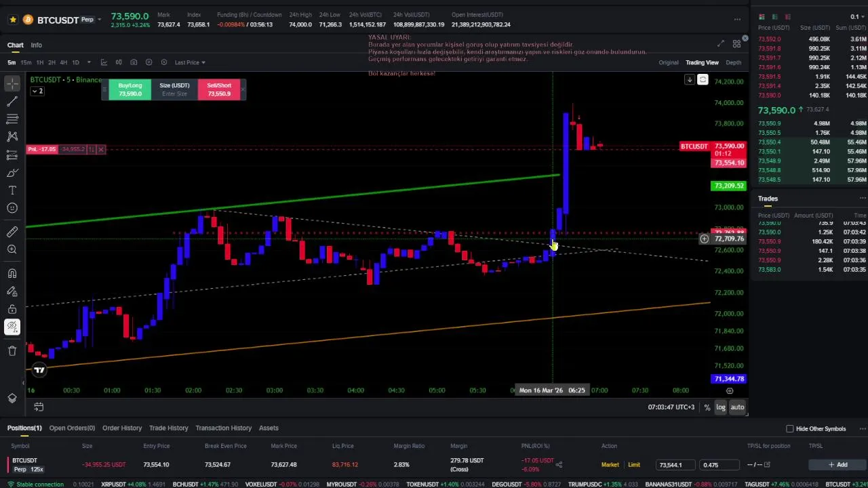Toggle hide all drawings eye icon
The height and width of the screenshot is (488, 868).
pos(12,327)
